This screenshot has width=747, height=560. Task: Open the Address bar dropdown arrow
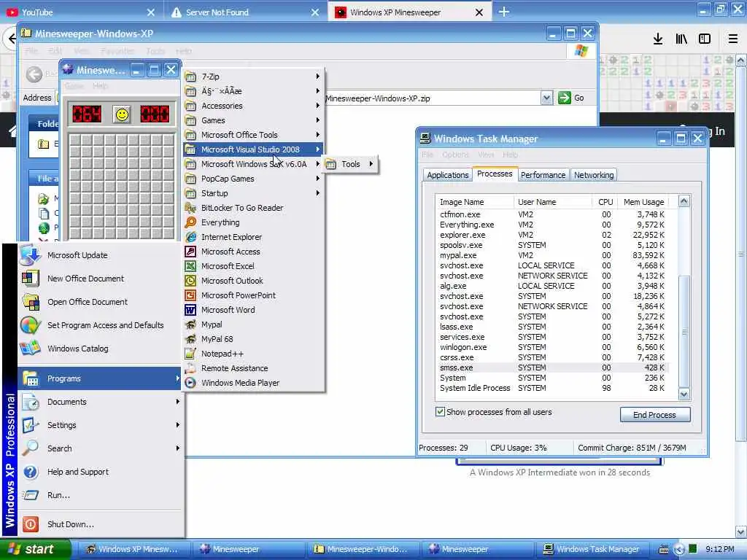547,98
